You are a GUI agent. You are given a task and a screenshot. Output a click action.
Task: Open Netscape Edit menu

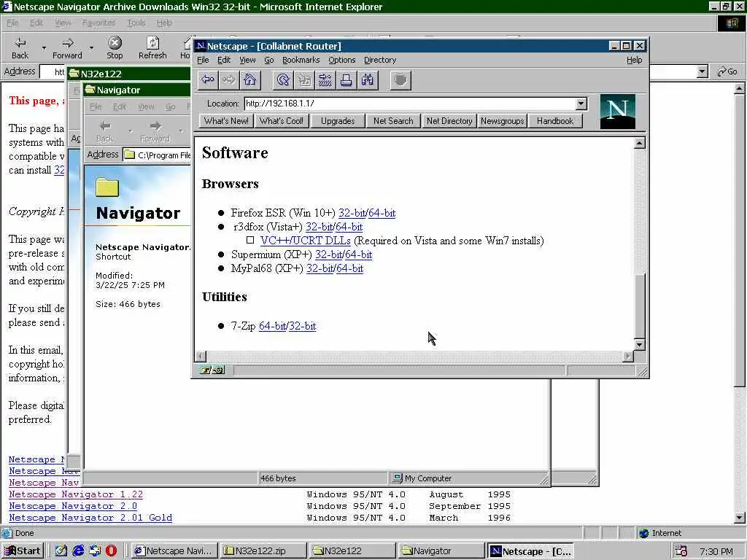tap(224, 60)
